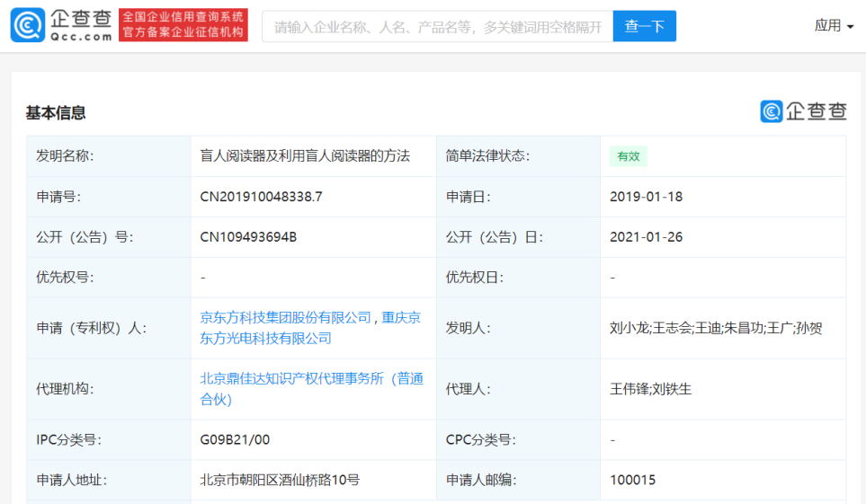Open the 京东方科技集团股份有限公司 applicant link
The image size is (866, 504).
click(x=286, y=317)
